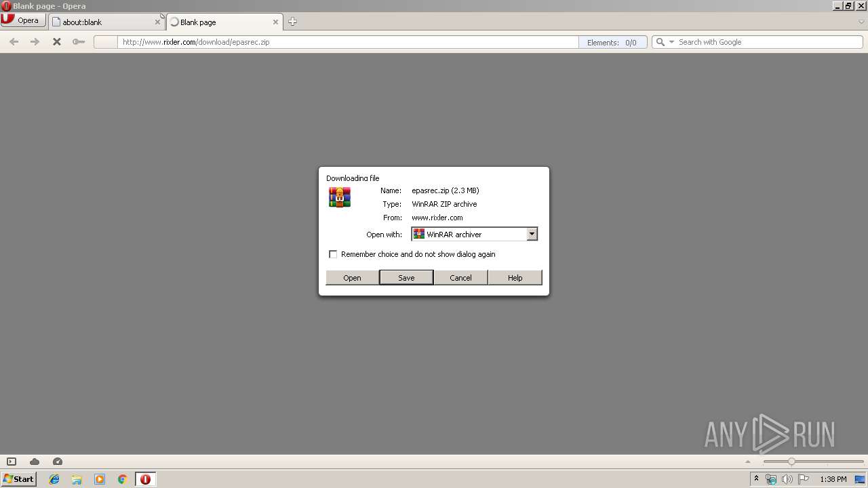Close the Blank page tab
This screenshot has width=868, height=488.
(275, 22)
